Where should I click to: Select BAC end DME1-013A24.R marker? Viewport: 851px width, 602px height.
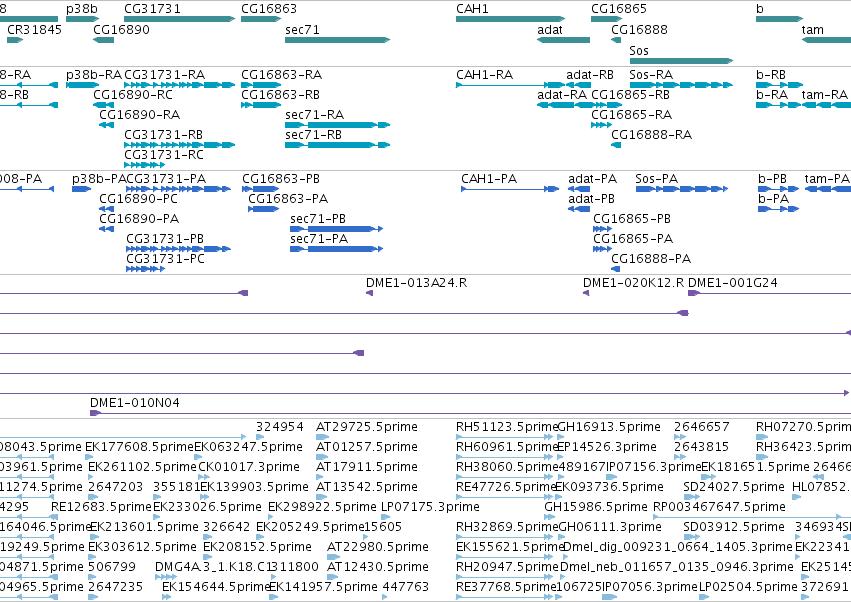370,293
